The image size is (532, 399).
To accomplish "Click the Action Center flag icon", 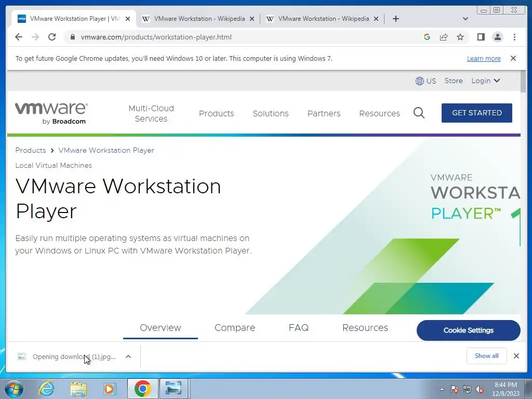I will point(455,389).
